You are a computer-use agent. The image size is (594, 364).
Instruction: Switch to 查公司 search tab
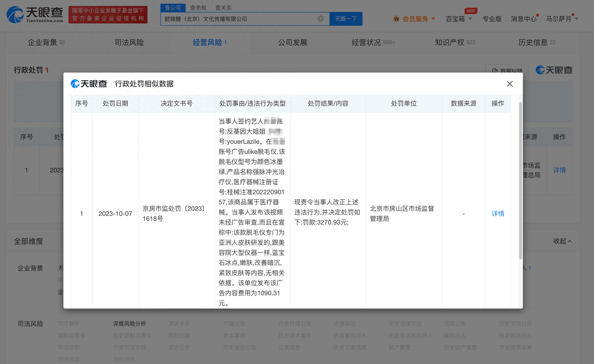coord(173,8)
